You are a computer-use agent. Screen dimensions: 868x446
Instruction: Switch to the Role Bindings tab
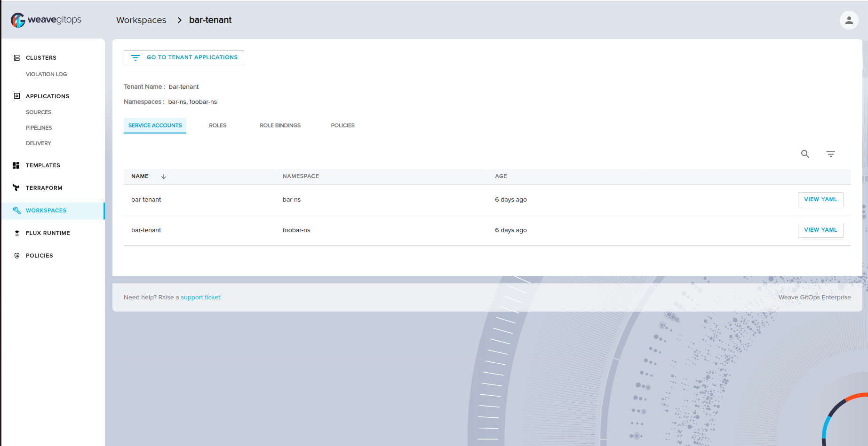tap(280, 125)
